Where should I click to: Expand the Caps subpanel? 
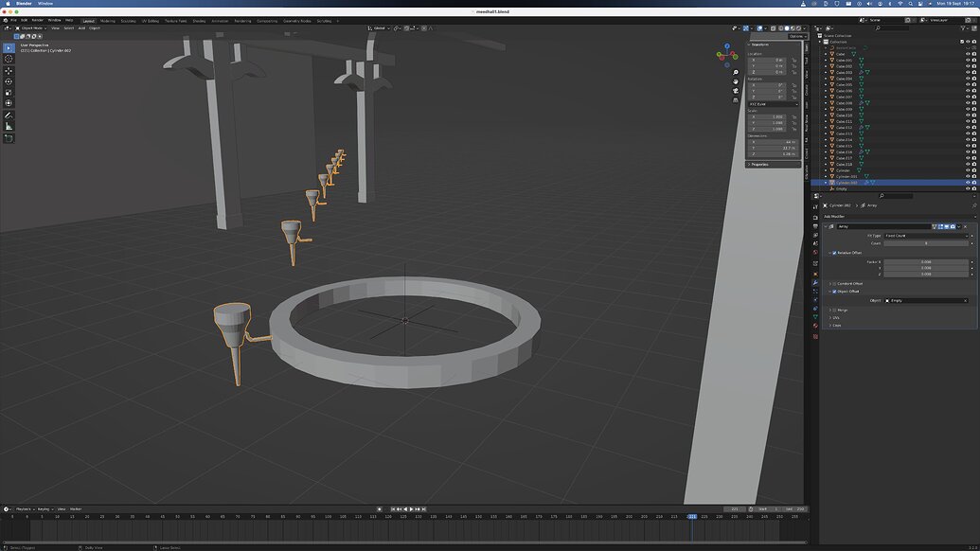click(836, 326)
